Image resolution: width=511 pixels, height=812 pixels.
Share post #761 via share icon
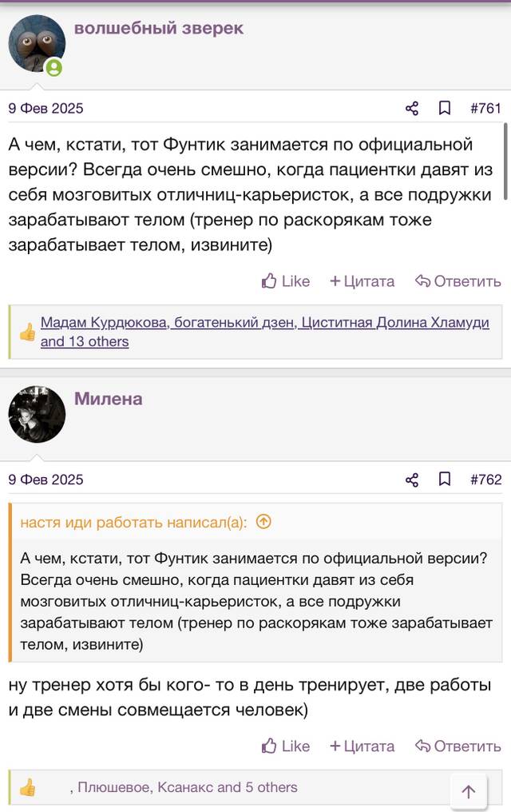pyautogui.click(x=412, y=108)
